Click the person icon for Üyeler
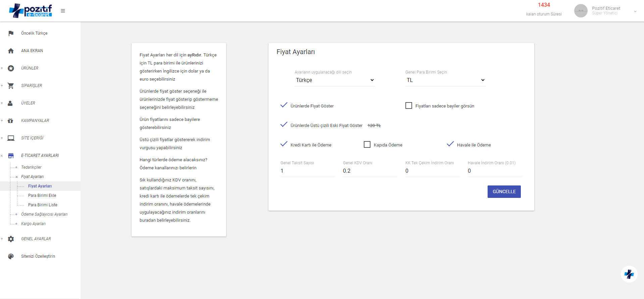This screenshot has height=299, width=644. 10,103
